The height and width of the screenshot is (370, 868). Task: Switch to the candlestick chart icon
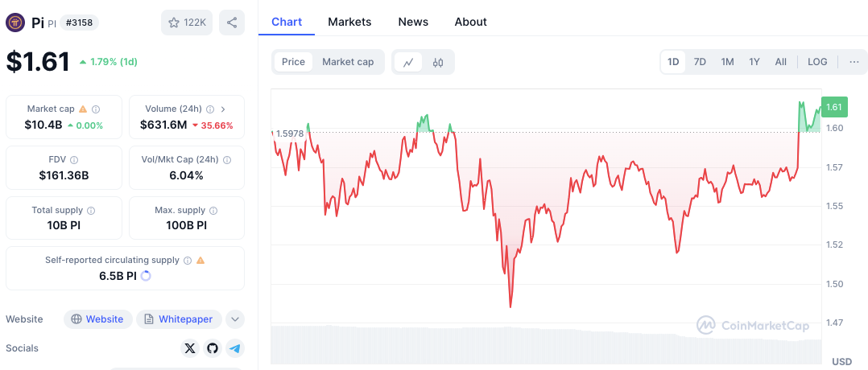pos(438,62)
